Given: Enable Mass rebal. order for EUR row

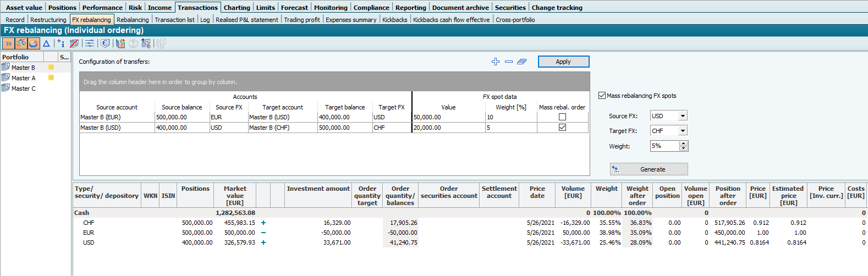Looking at the screenshot, I should [562, 117].
